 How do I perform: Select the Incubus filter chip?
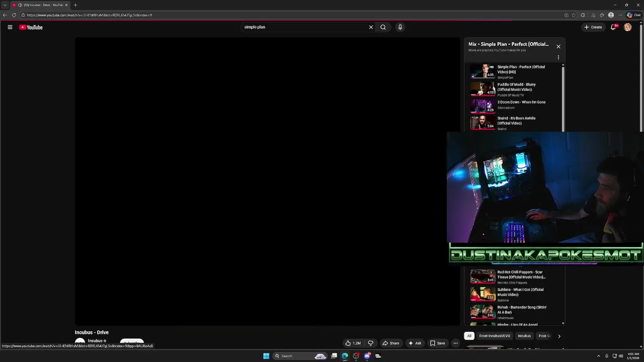coord(524,336)
